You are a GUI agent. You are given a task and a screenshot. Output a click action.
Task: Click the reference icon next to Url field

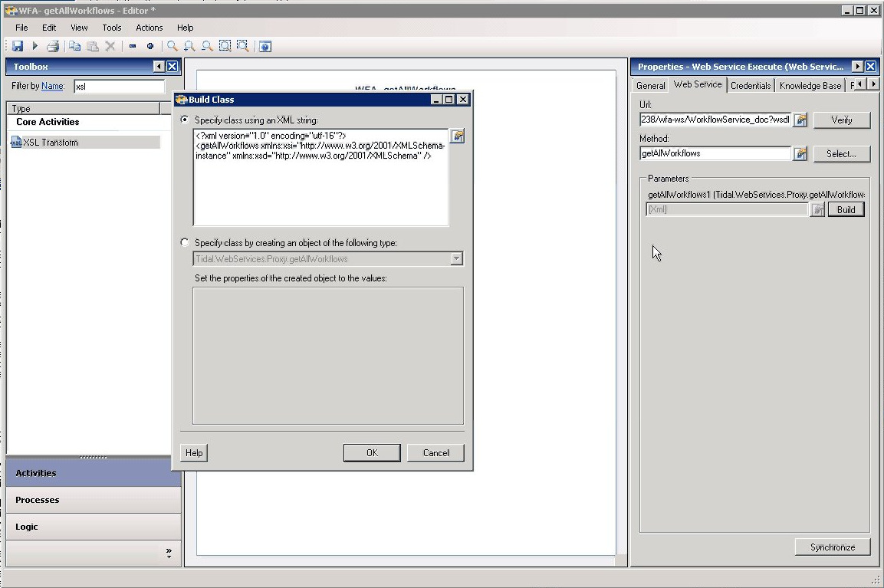tap(800, 120)
